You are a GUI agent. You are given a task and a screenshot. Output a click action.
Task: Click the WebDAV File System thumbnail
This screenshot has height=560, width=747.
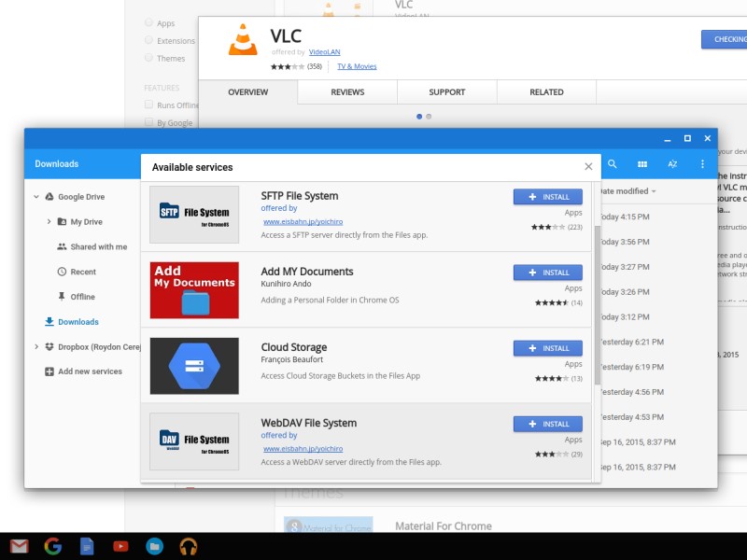pos(194,441)
